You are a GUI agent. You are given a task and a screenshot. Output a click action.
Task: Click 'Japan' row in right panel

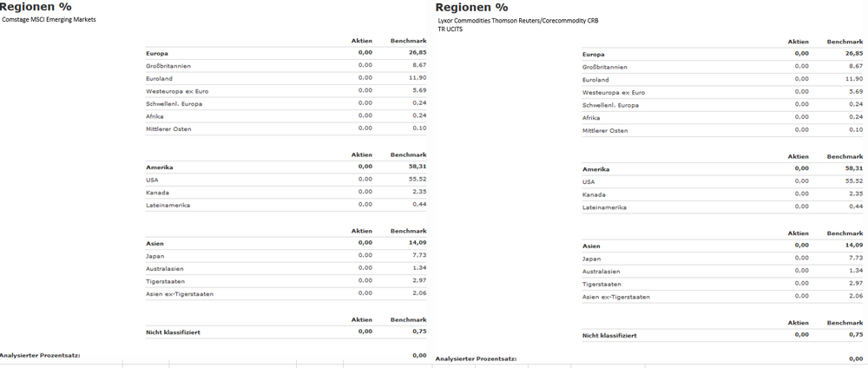(722, 259)
